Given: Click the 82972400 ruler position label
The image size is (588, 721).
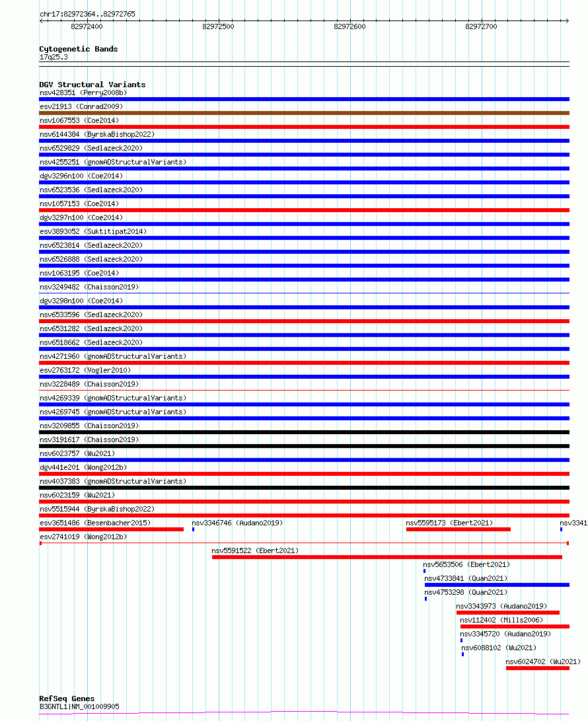Looking at the screenshot, I should (87, 26).
